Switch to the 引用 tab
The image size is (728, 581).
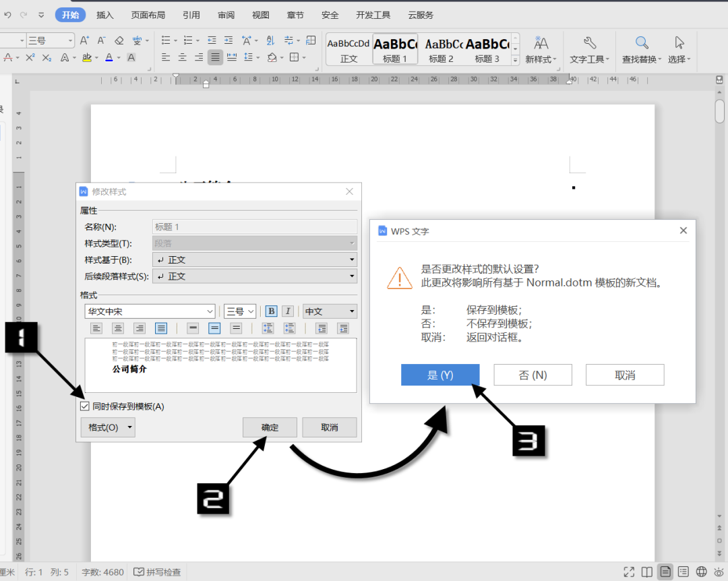(191, 15)
